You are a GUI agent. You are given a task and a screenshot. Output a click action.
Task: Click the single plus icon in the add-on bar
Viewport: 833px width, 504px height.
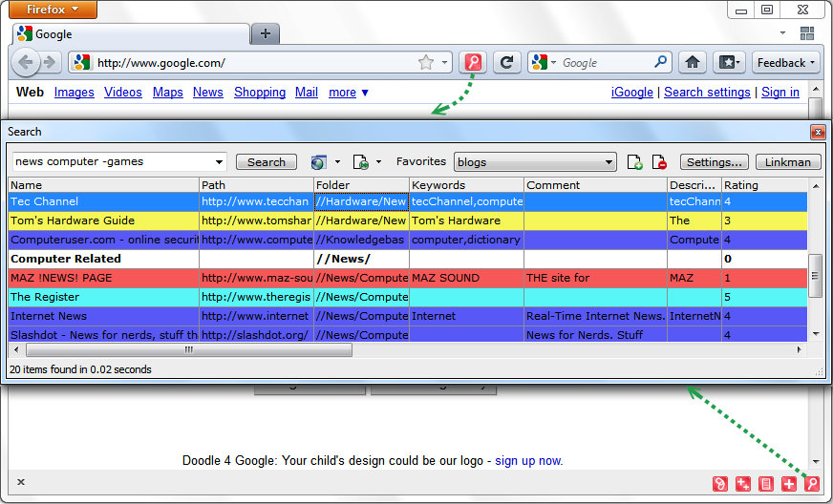(x=789, y=484)
